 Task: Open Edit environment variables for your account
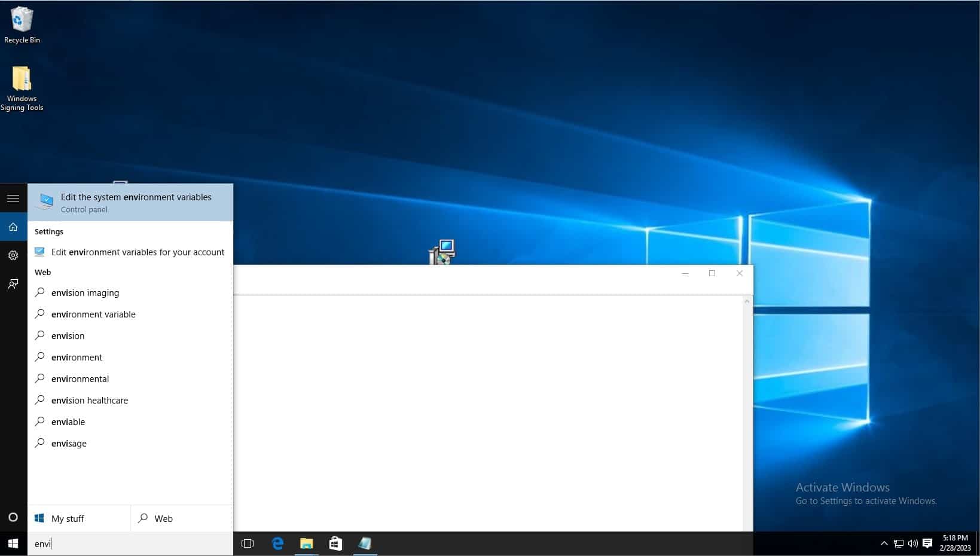coord(138,252)
